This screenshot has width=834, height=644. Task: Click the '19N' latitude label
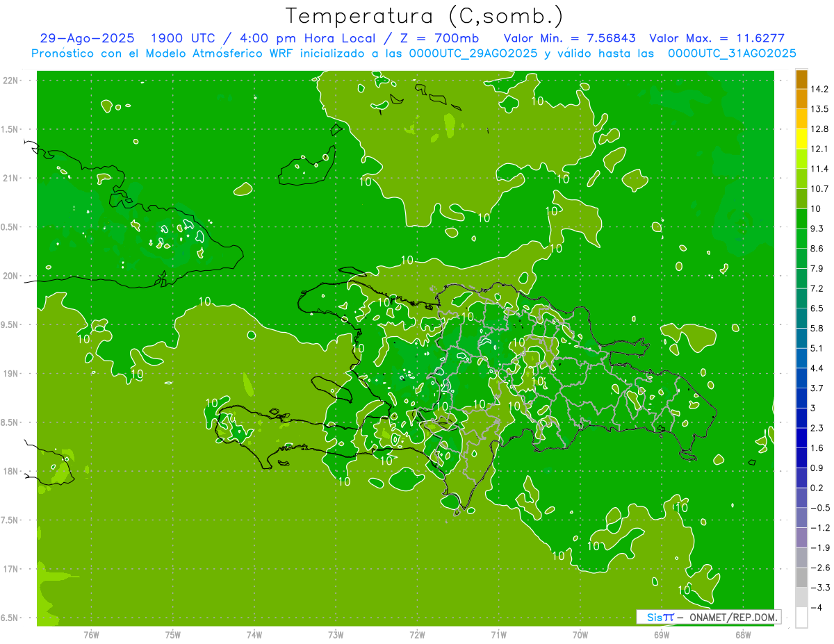click(10, 374)
